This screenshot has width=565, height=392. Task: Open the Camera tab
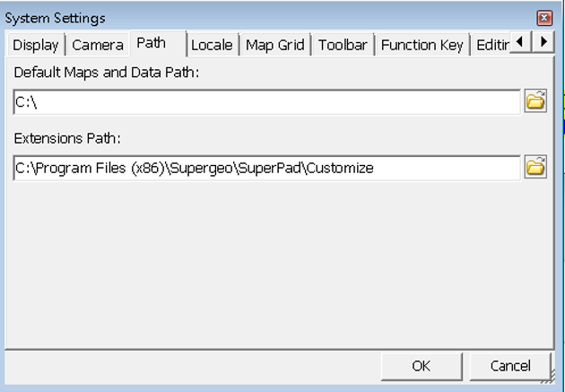97,45
